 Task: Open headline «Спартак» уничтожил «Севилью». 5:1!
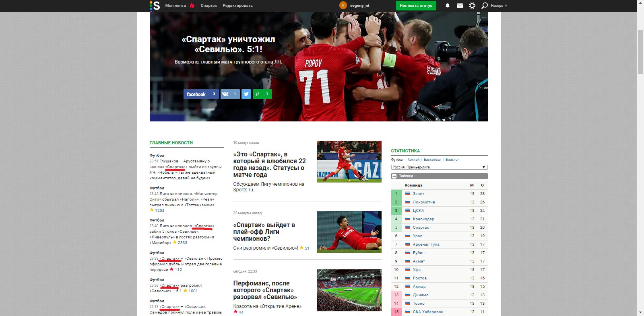coord(228,44)
